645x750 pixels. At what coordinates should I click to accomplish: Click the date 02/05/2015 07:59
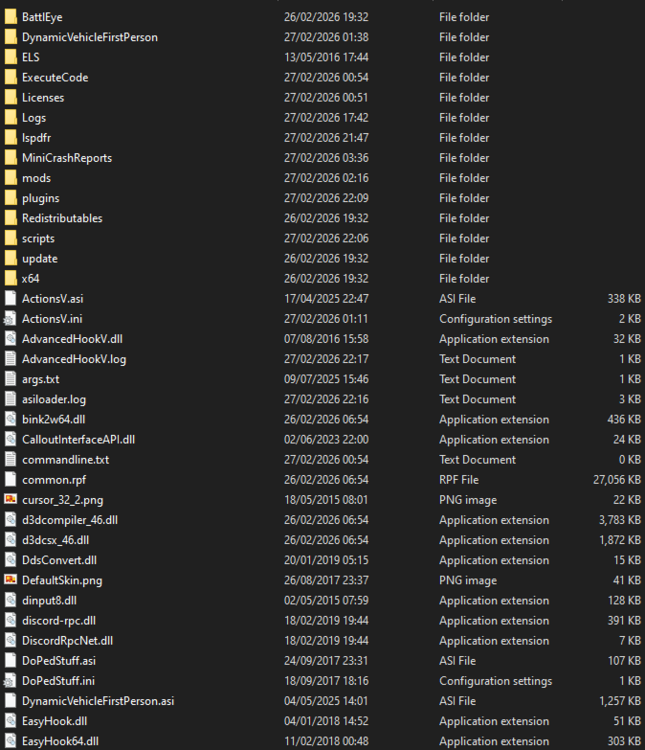(326, 600)
